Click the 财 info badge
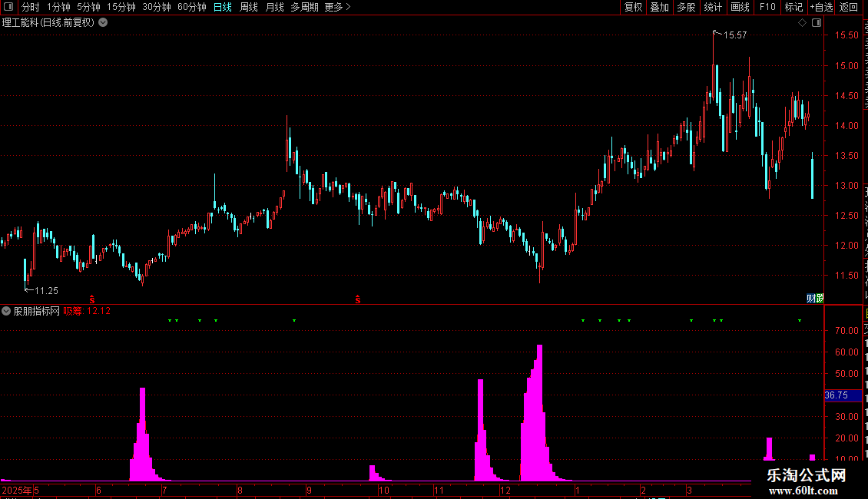 [810, 299]
